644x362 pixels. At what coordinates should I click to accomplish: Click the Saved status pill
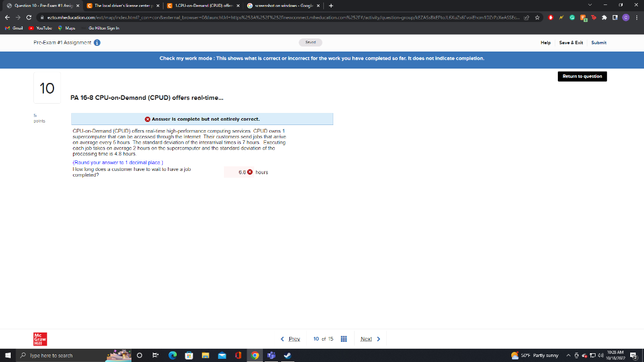point(311,43)
